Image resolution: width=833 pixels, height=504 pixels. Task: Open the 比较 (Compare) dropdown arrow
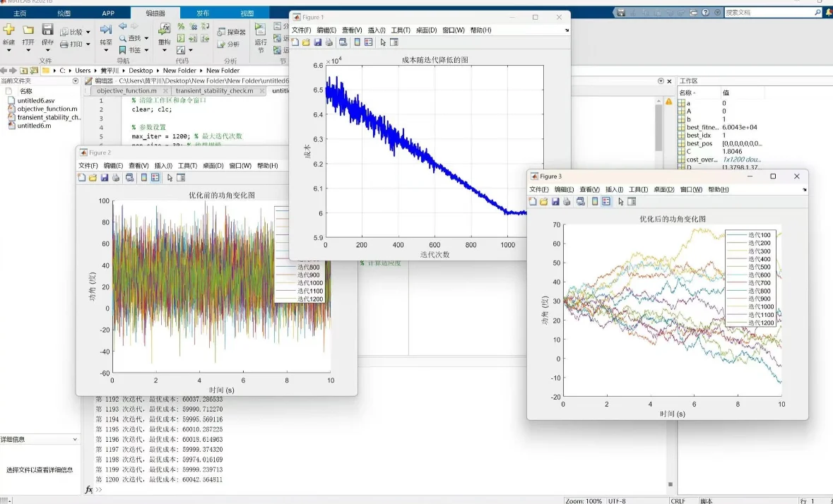(88, 32)
